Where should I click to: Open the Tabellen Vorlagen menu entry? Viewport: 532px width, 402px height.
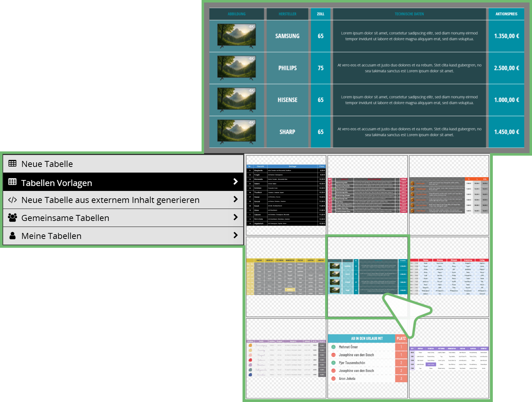point(123,182)
